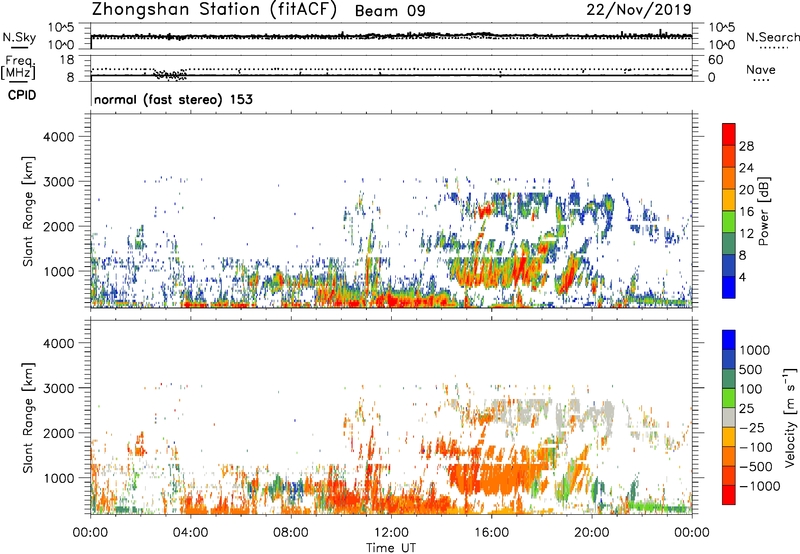This screenshot has height=554, width=800.
Task: Click the '16' value on Power colorbar
Action: (x=746, y=212)
